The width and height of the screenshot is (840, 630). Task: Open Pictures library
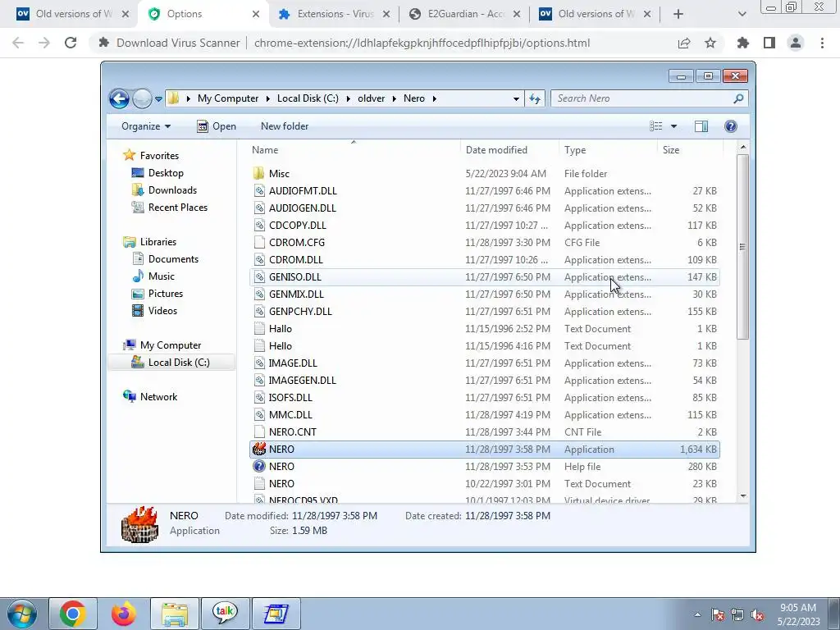[x=165, y=294]
